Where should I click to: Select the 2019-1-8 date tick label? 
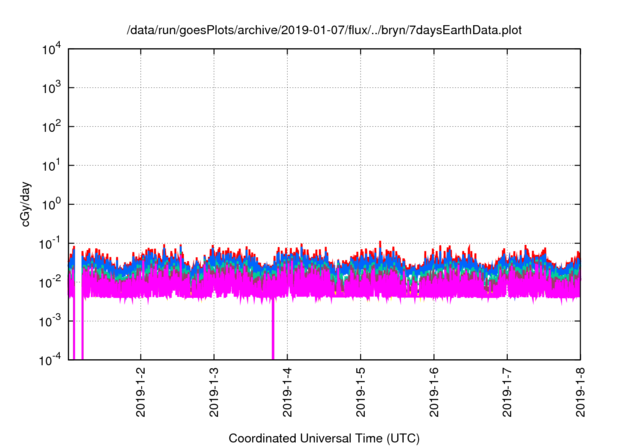click(580, 392)
